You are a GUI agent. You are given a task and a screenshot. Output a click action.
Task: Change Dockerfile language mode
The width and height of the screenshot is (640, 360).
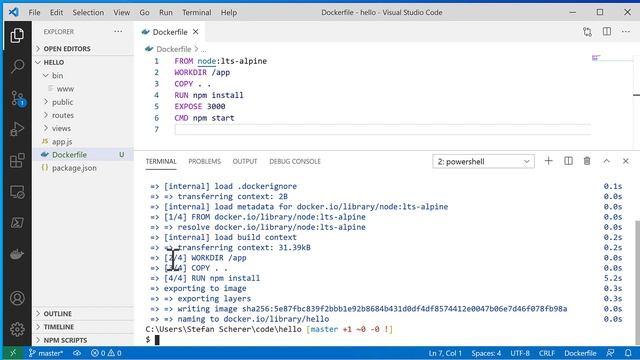[x=580, y=353]
